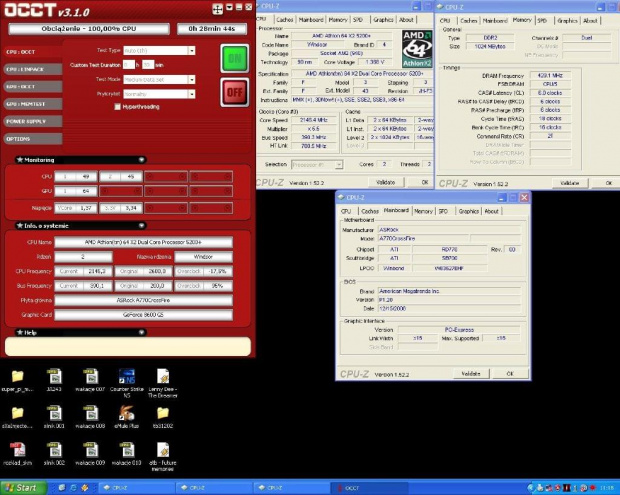The image size is (620, 495).
Task: Open the OCCT title bar dropdown arrow menu
Action: [x=229, y=8]
